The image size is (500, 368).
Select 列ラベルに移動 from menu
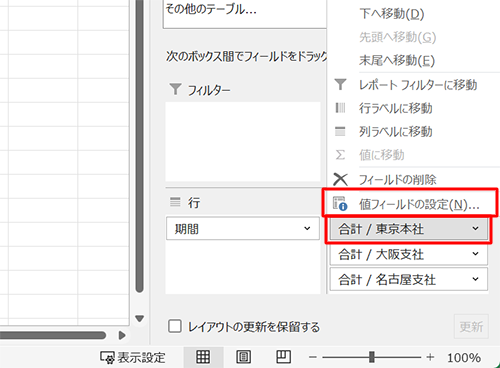(395, 132)
